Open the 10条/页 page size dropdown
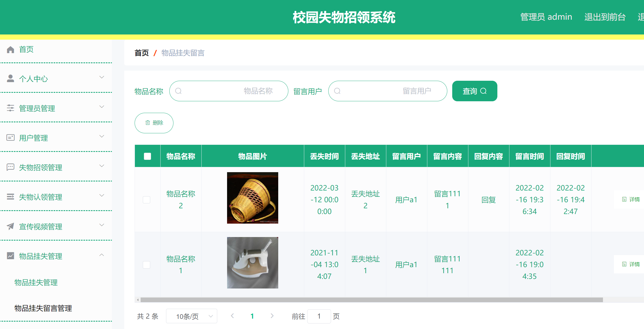 point(192,316)
